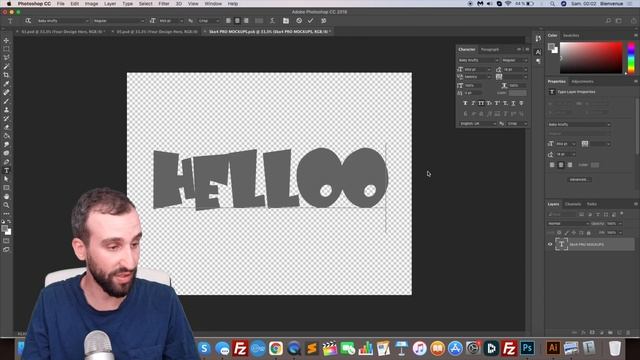
Task: Select the Eyedropper tool
Action: click(6, 84)
